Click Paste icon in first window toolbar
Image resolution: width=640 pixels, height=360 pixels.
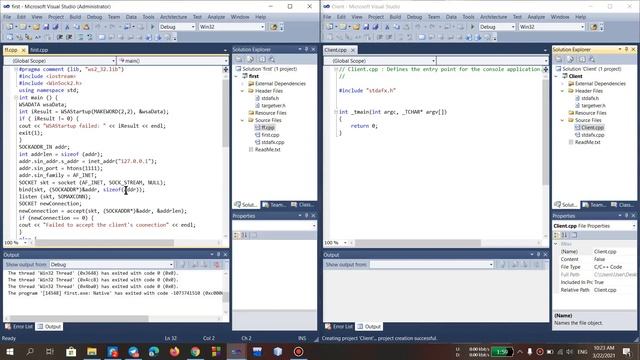(86, 27)
